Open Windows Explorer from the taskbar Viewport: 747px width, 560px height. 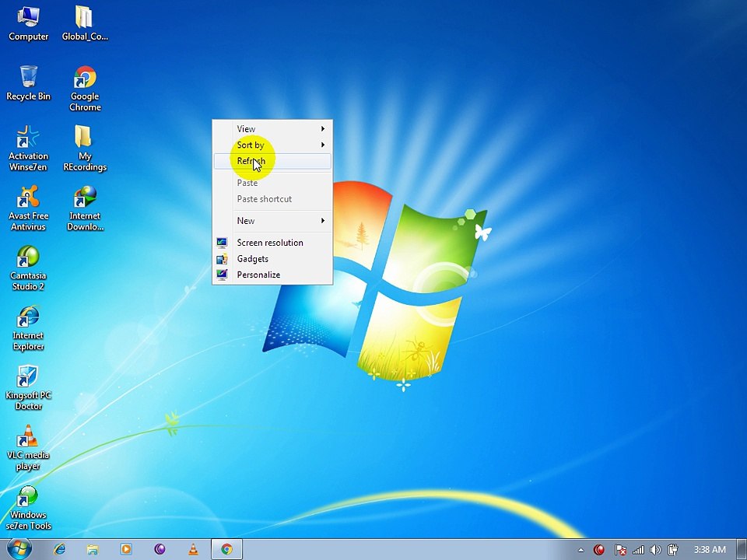tap(93, 550)
